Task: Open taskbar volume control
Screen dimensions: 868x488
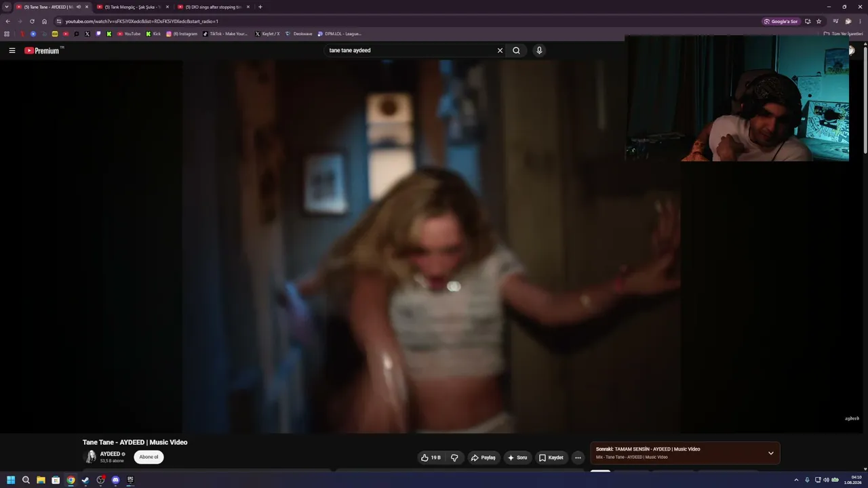Action: coord(826,480)
